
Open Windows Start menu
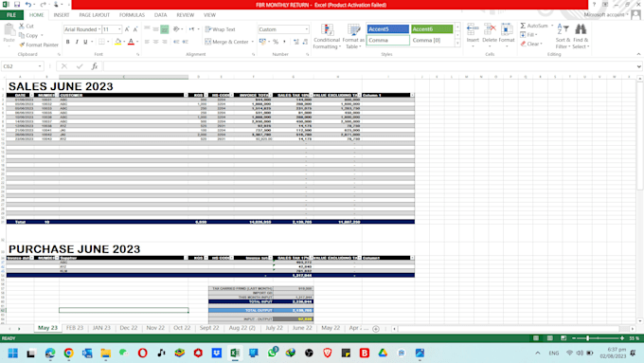click(12, 354)
